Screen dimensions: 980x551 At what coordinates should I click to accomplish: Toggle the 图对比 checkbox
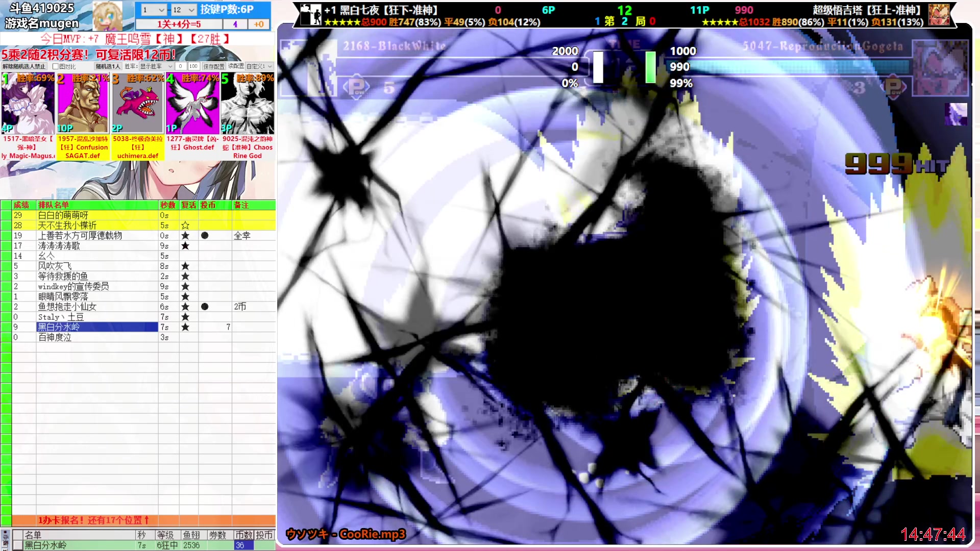coord(55,66)
